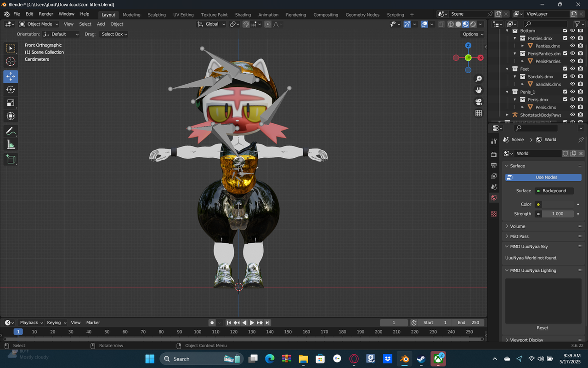Image resolution: width=588 pixels, height=368 pixels.
Task: Select the Measure tool
Action: click(x=11, y=145)
